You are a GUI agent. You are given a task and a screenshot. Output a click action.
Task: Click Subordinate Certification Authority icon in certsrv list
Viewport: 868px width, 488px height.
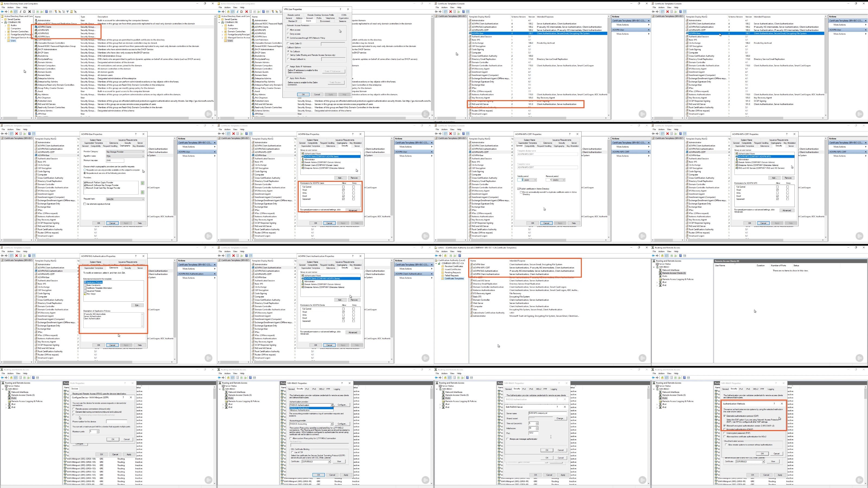(x=471, y=313)
